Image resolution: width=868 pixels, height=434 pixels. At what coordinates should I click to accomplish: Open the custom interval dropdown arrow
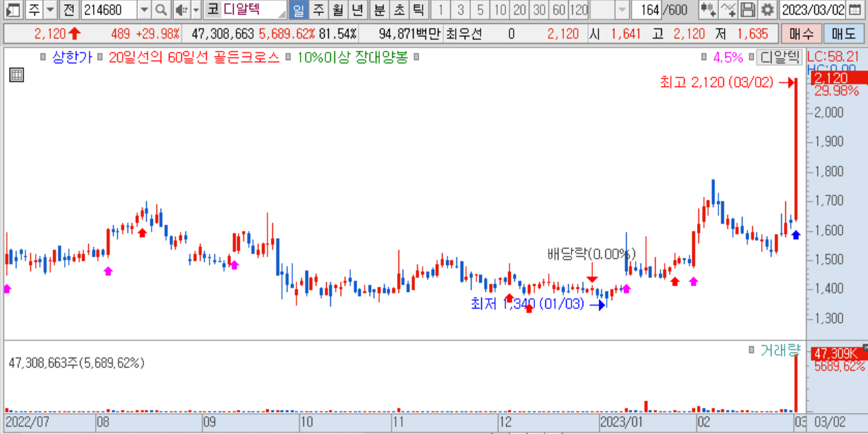point(621,10)
